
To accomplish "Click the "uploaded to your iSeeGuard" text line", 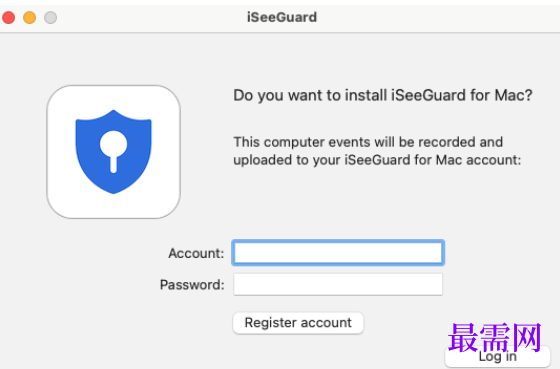I will tap(377, 160).
